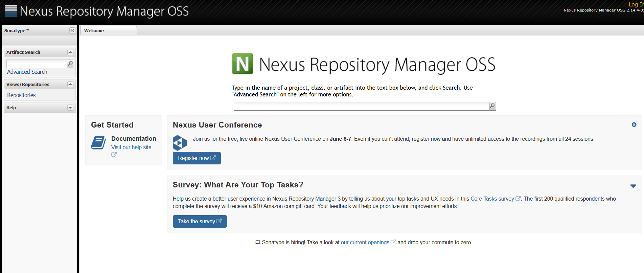Expand the Help panel
Image resolution: width=644 pixels, height=273 pixels.
pyautogui.click(x=70, y=108)
